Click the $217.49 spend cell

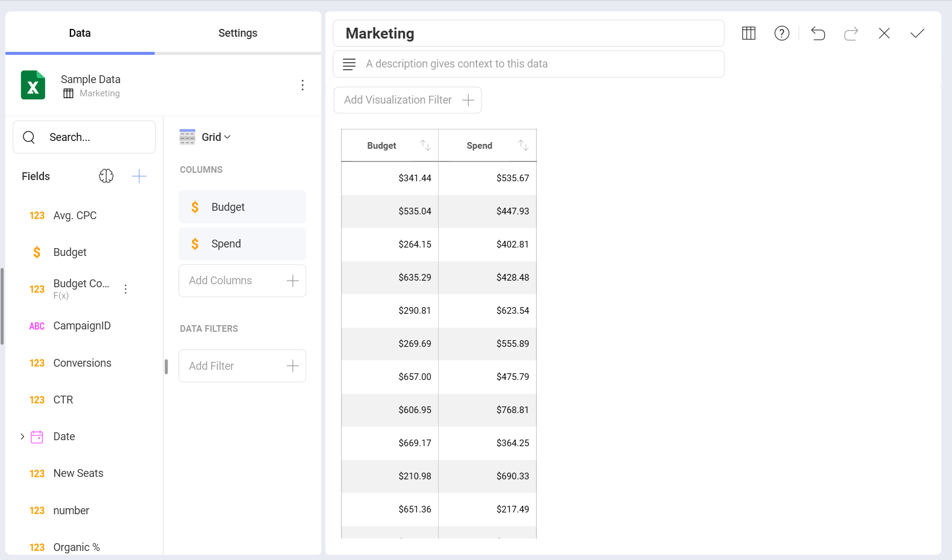(x=487, y=509)
